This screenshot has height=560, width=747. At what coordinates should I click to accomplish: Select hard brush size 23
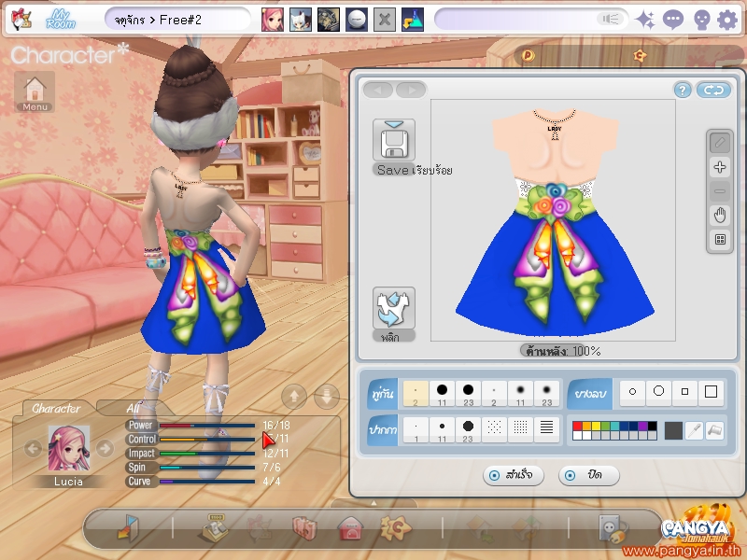(469, 394)
